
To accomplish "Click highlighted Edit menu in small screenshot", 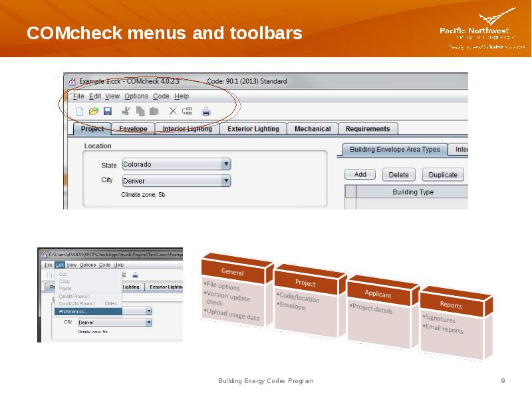I will pyautogui.click(x=60, y=265).
